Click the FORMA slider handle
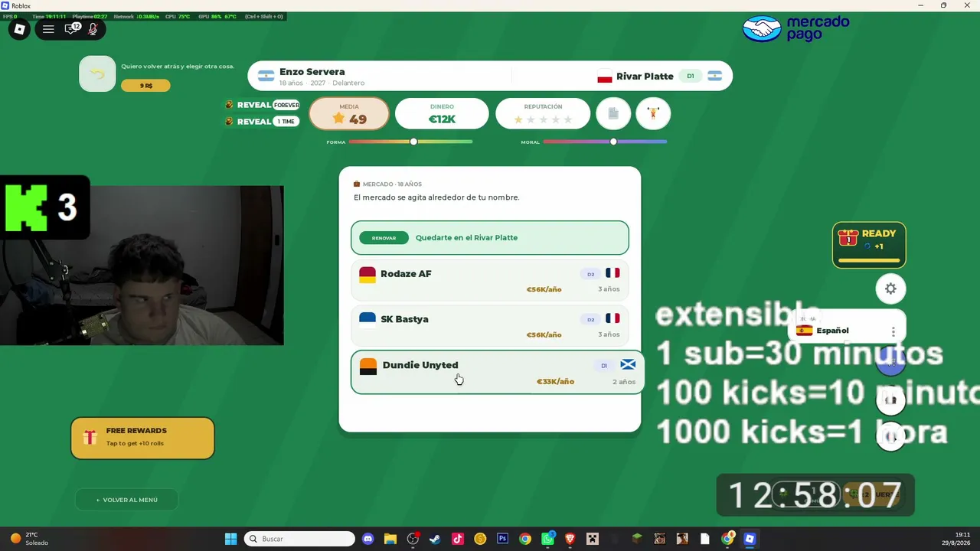The height and width of the screenshot is (551, 980). point(413,142)
